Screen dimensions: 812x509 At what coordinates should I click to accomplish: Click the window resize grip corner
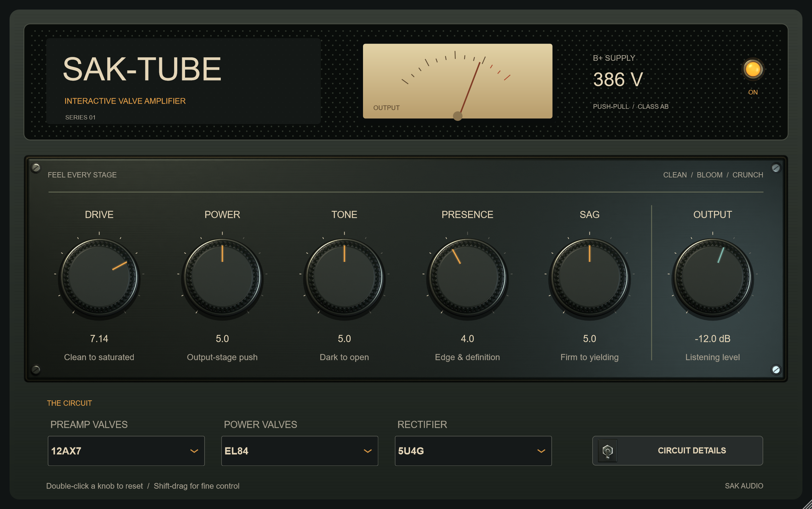click(x=807, y=505)
